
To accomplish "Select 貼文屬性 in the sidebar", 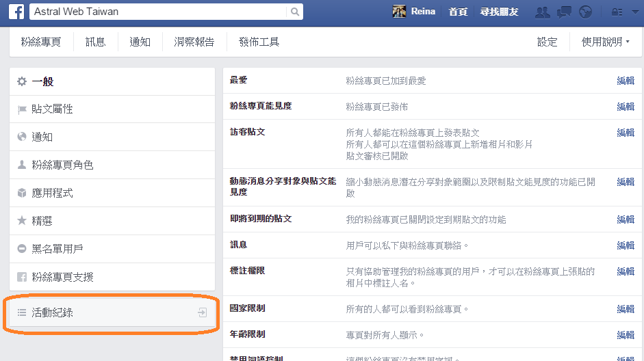I will pyautogui.click(x=112, y=109).
